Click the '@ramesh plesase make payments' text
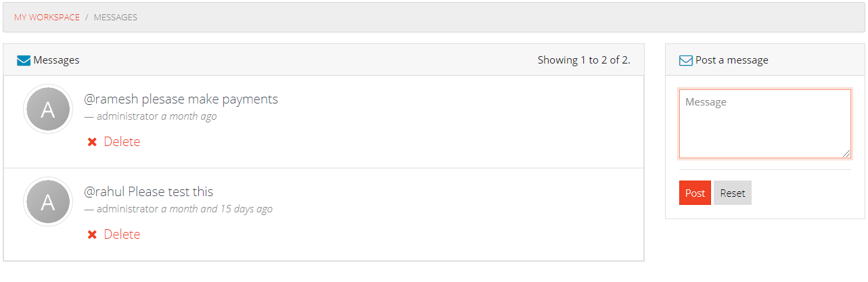The image size is (868, 282). coord(181,99)
